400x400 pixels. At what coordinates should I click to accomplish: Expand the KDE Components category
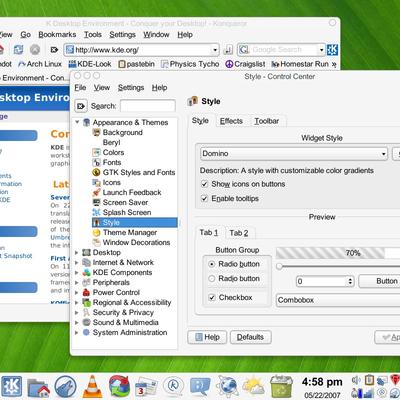(77, 273)
